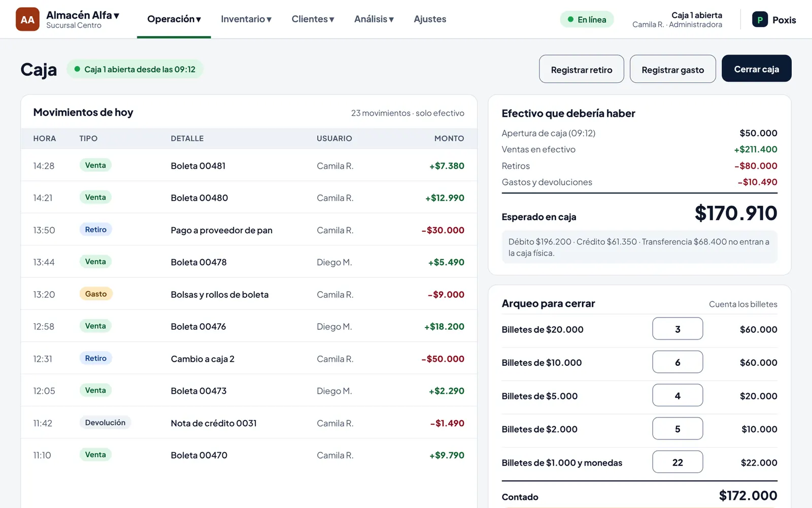
Task: Open the Análisis dropdown
Action: [374, 19]
